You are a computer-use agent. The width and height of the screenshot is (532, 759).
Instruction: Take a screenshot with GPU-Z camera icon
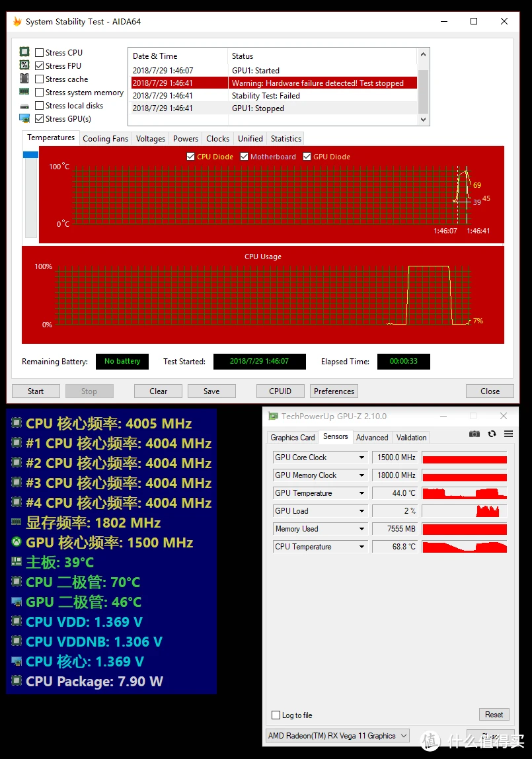pos(475,434)
